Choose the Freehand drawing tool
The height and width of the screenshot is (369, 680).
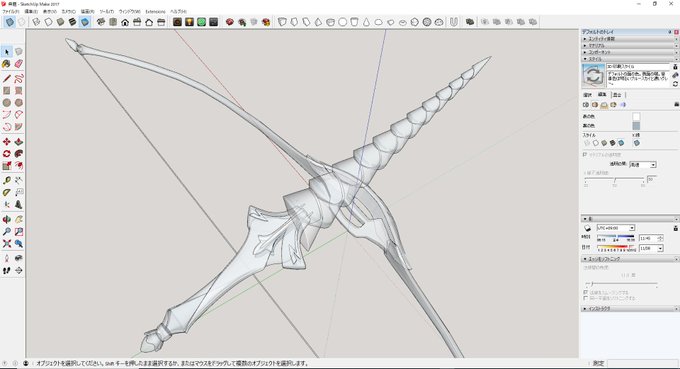coord(19,78)
